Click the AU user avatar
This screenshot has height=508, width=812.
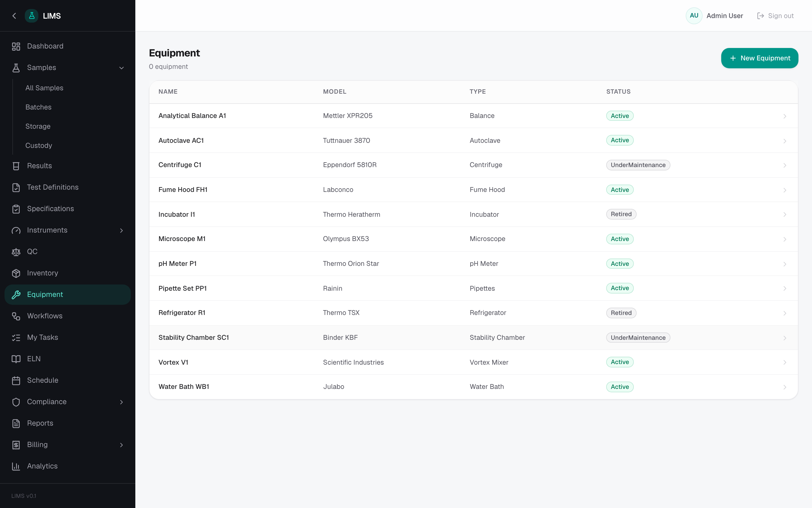(x=694, y=16)
